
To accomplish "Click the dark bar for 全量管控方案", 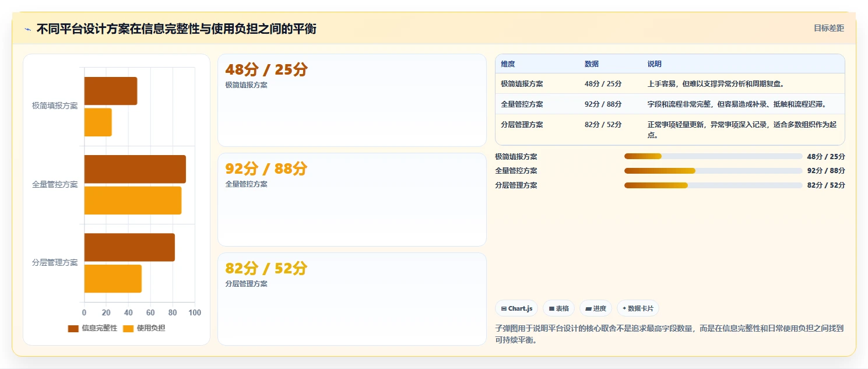I will click(x=135, y=169).
